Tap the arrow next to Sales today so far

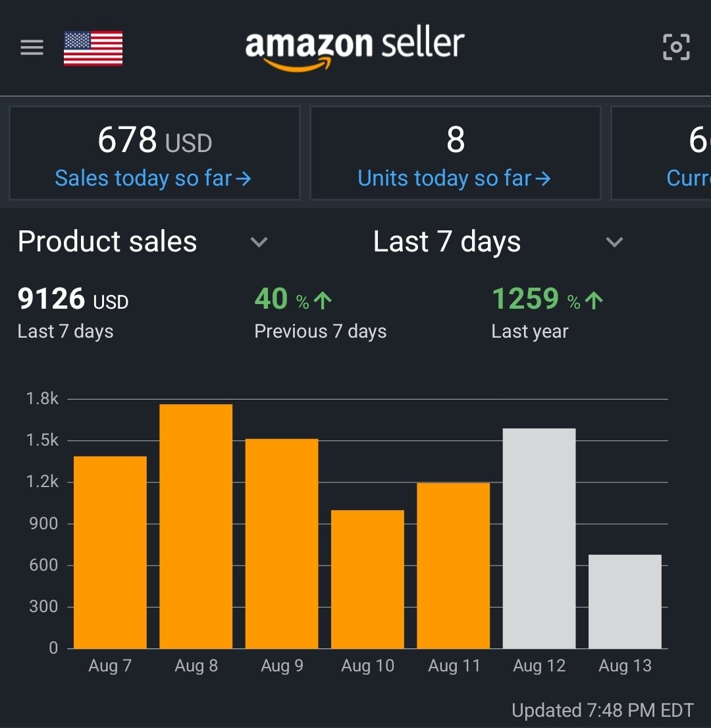point(244,179)
